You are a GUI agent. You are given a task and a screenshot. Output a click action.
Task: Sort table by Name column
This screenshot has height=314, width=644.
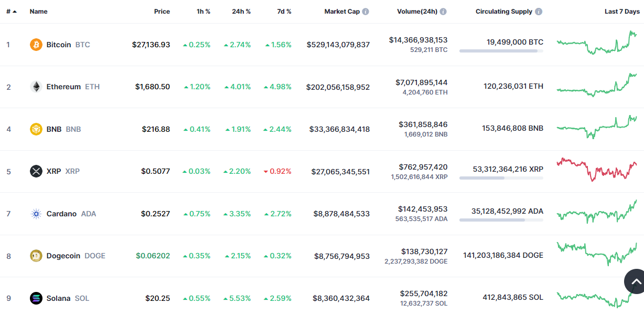click(x=39, y=12)
